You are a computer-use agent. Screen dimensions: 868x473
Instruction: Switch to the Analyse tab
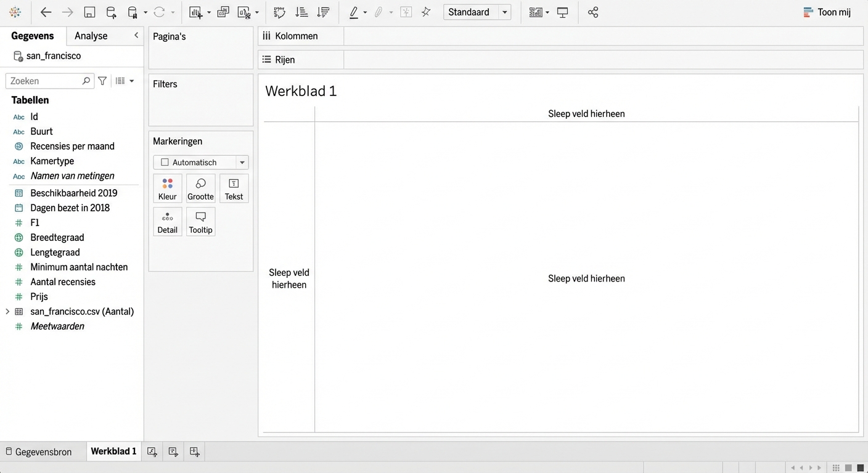coord(91,36)
